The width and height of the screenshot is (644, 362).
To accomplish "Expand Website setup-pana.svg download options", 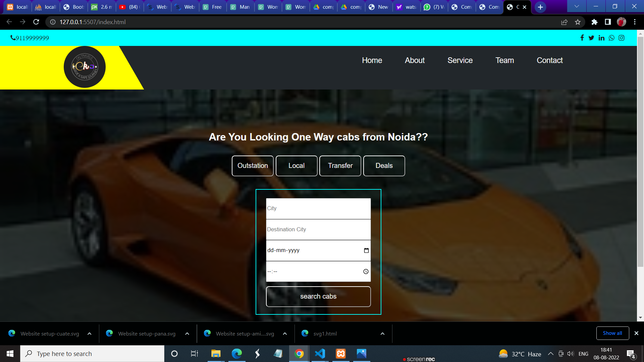I will tap(187, 334).
